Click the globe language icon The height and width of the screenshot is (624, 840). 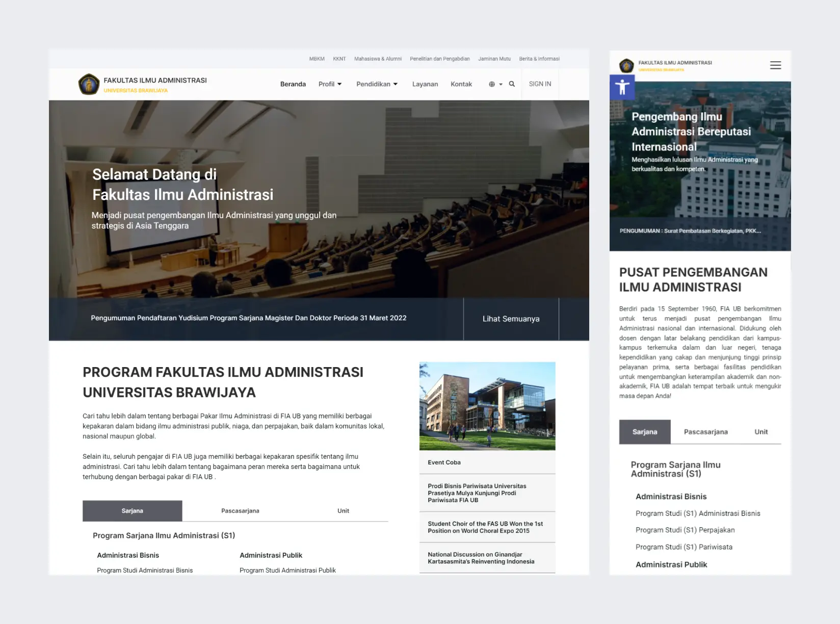click(492, 84)
